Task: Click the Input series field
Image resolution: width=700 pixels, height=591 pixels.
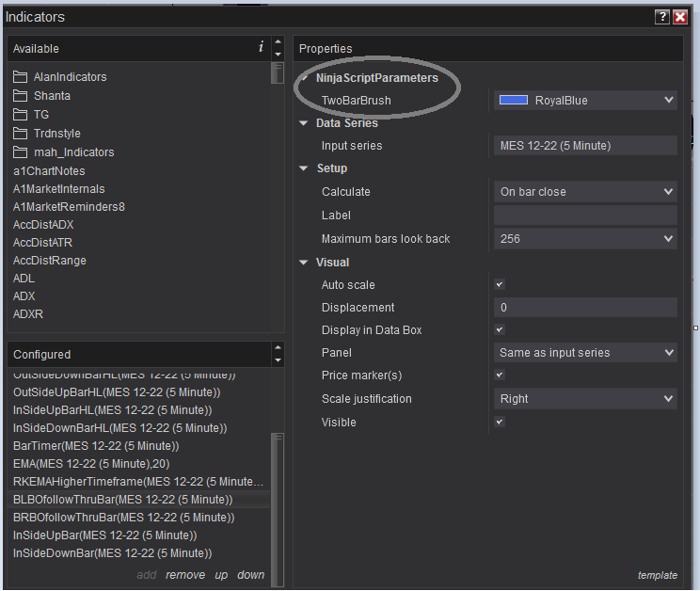Action: coord(585,146)
